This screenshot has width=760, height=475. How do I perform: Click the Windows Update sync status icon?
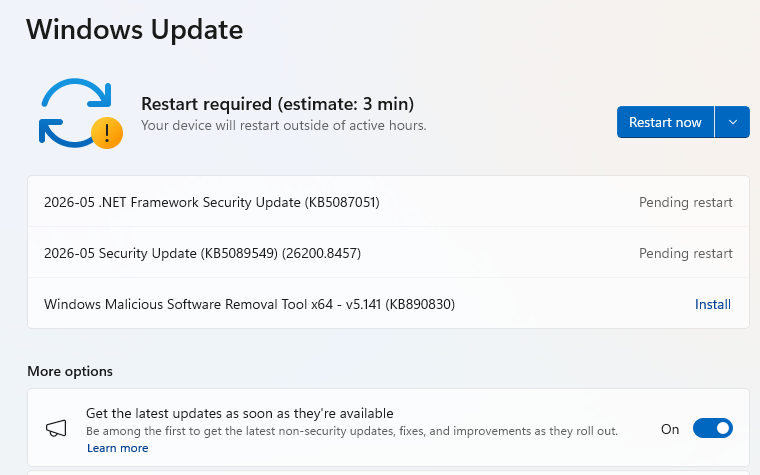pos(80,113)
